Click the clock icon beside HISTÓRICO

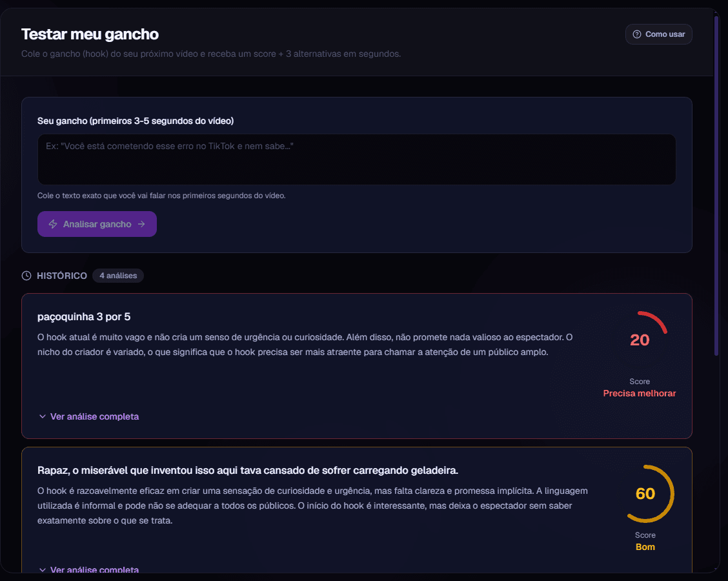(26, 276)
